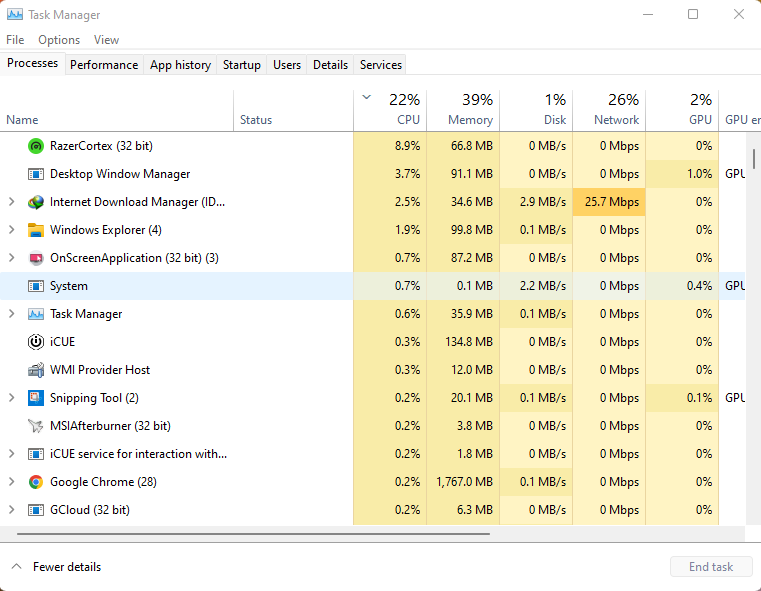
Task: Click the GCloud process icon
Action: tap(36, 510)
